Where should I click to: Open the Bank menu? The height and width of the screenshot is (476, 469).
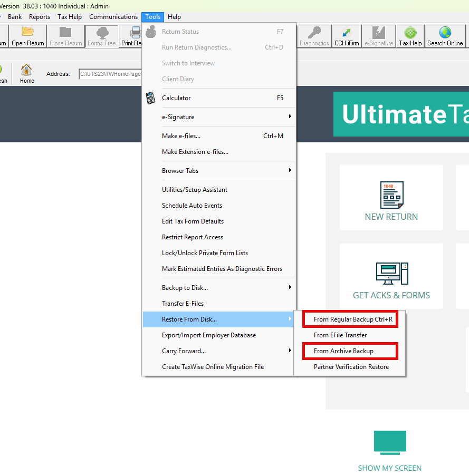[x=15, y=17]
